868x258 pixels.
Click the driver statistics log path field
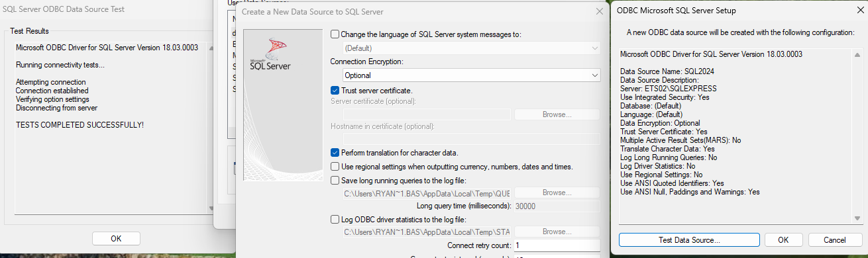click(427, 232)
